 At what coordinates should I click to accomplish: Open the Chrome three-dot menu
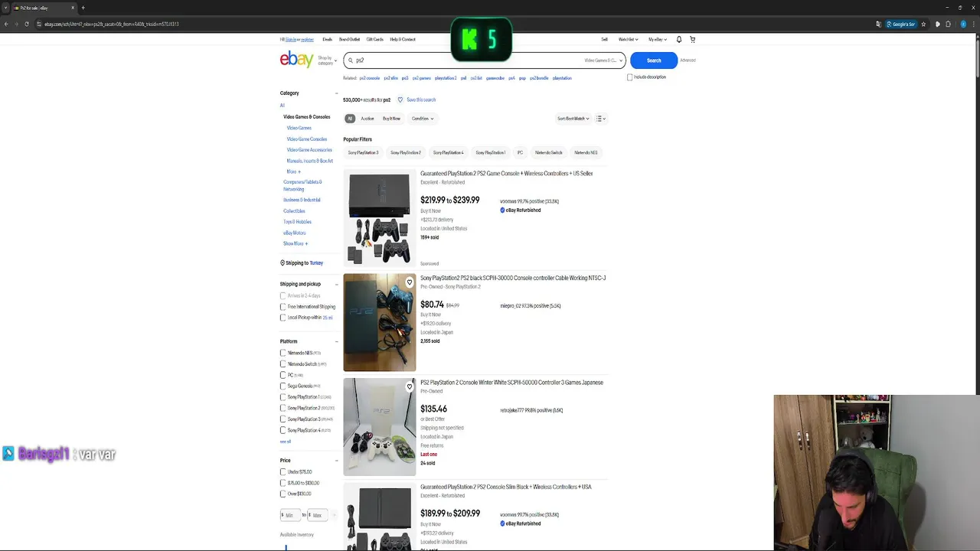pyautogui.click(x=974, y=24)
